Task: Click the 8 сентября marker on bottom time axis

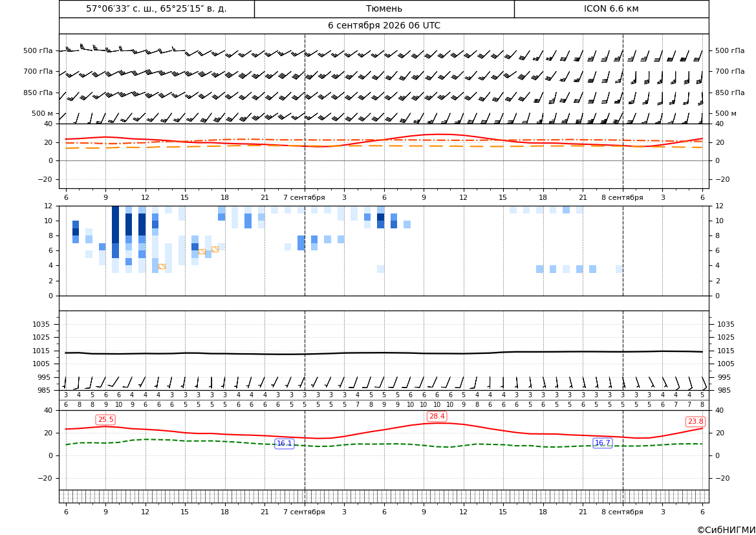Action: coord(622,512)
